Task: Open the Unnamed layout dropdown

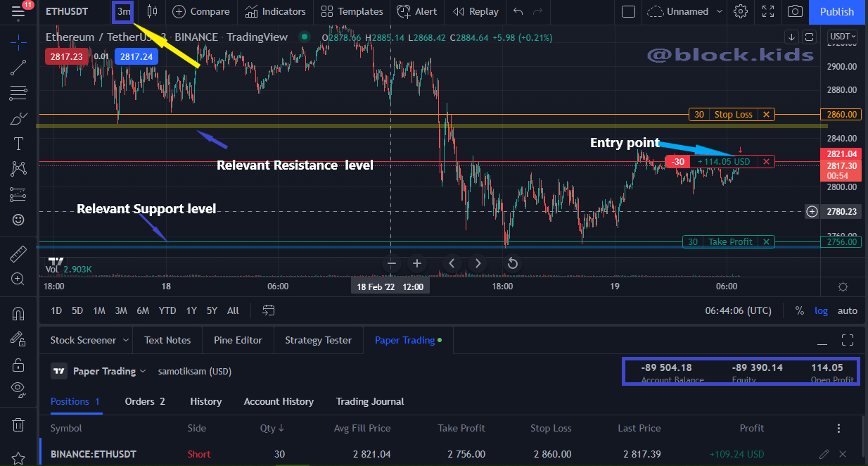Action: [685, 11]
